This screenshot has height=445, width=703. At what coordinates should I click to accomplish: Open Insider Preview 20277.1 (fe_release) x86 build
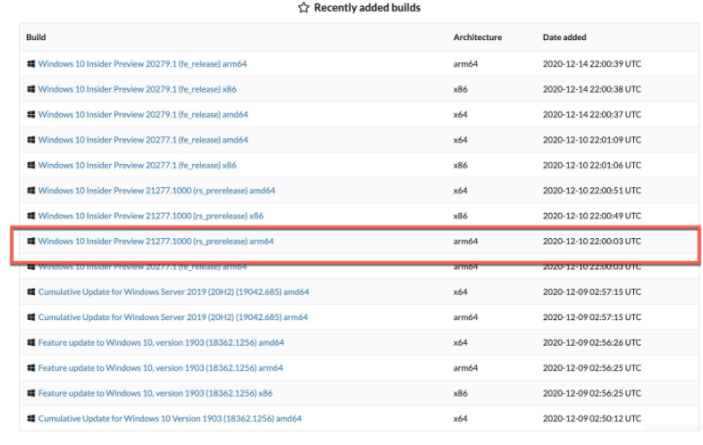(137, 165)
